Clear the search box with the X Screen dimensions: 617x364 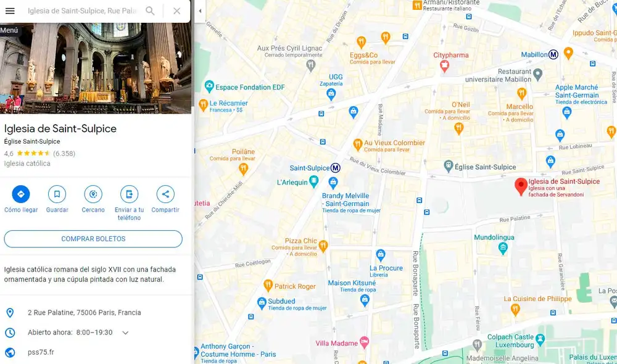[176, 10]
